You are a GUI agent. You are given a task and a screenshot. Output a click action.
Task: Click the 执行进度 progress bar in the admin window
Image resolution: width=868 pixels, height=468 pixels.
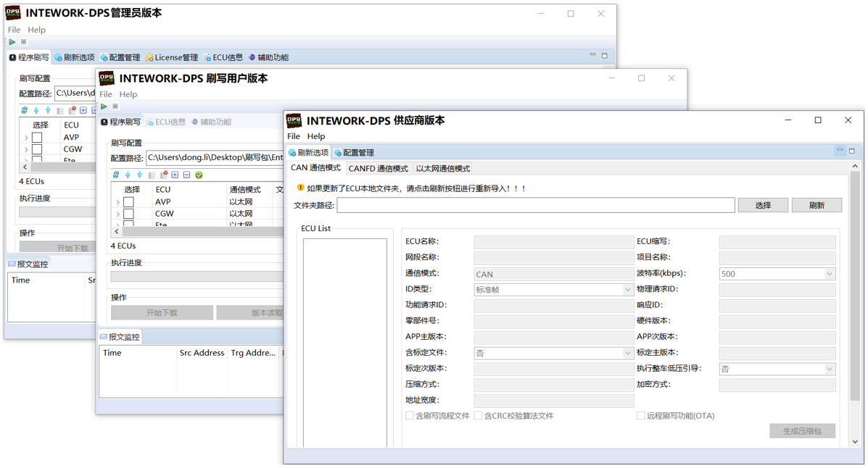[57, 212]
